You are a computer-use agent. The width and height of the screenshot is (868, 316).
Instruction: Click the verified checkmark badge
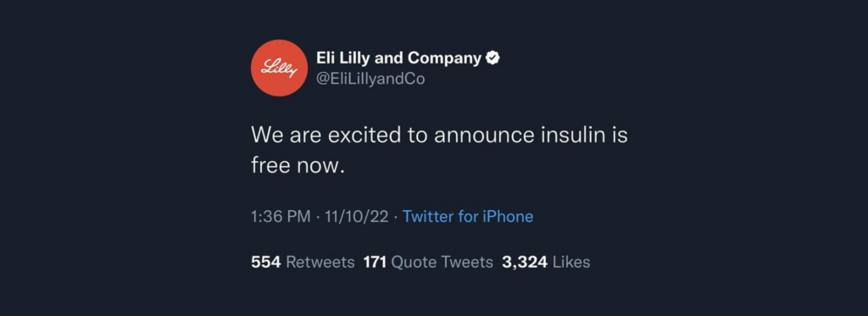point(492,58)
